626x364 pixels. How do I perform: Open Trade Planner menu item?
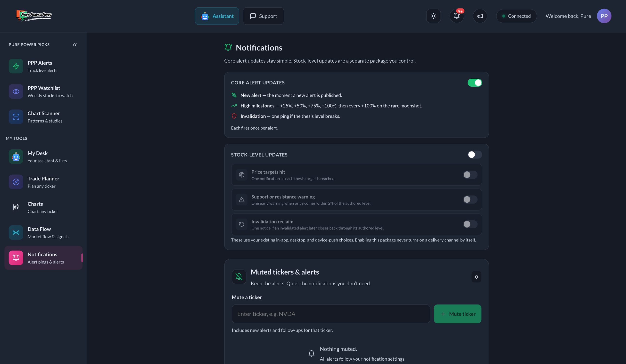[x=43, y=182]
